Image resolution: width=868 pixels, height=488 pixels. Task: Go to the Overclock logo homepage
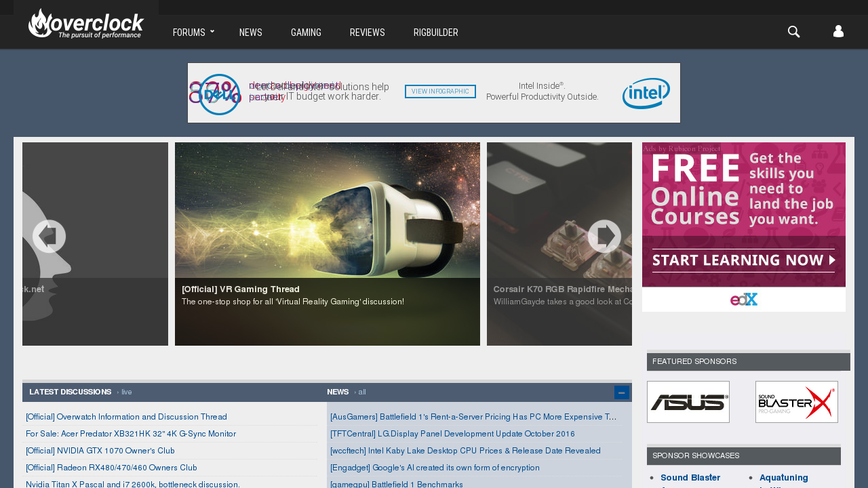(86, 24)
